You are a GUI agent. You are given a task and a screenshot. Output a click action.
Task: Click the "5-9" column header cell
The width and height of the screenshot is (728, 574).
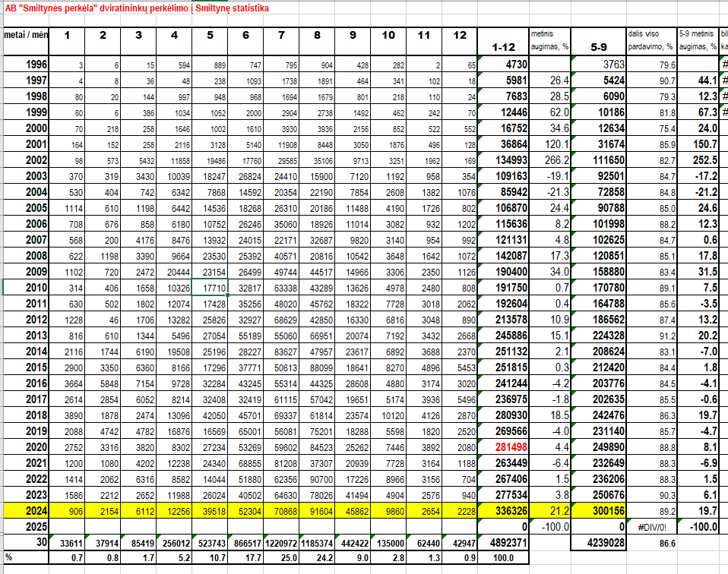tap(597, 46)
